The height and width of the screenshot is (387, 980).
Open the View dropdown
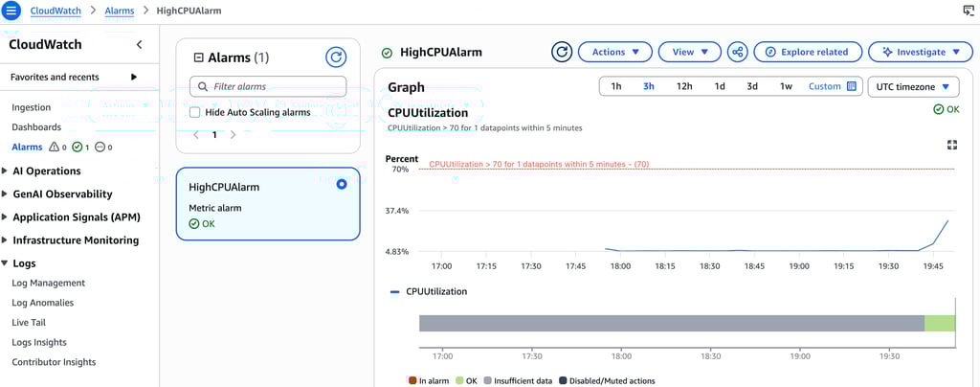[689, 52]
